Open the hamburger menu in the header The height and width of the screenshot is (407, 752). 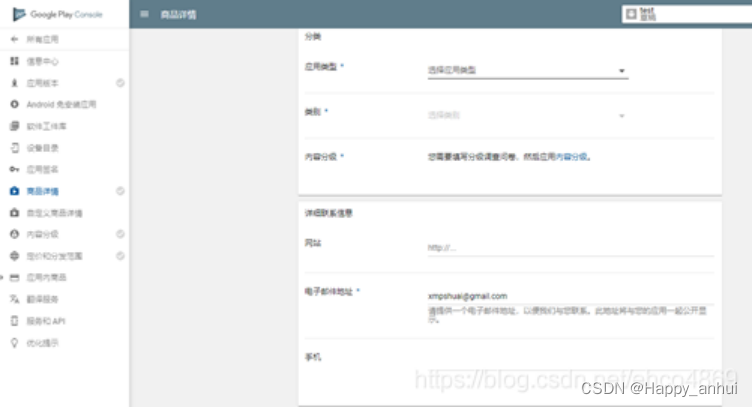[x=144, y=14]
